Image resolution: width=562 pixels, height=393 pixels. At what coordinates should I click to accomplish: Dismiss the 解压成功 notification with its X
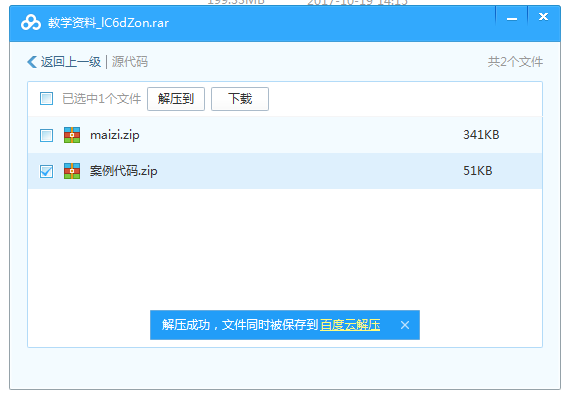tap(405, 325)
